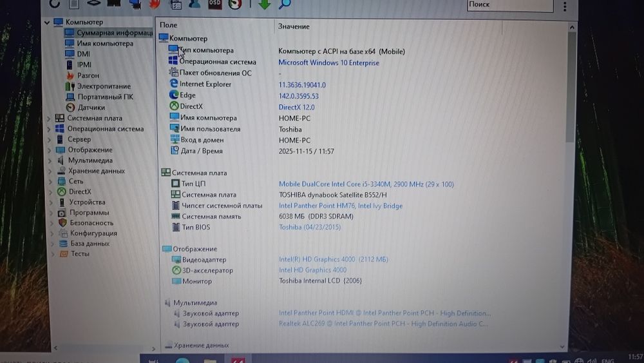Open the Report toolbar icon
644x363 pixels.
tap(74, 4)
